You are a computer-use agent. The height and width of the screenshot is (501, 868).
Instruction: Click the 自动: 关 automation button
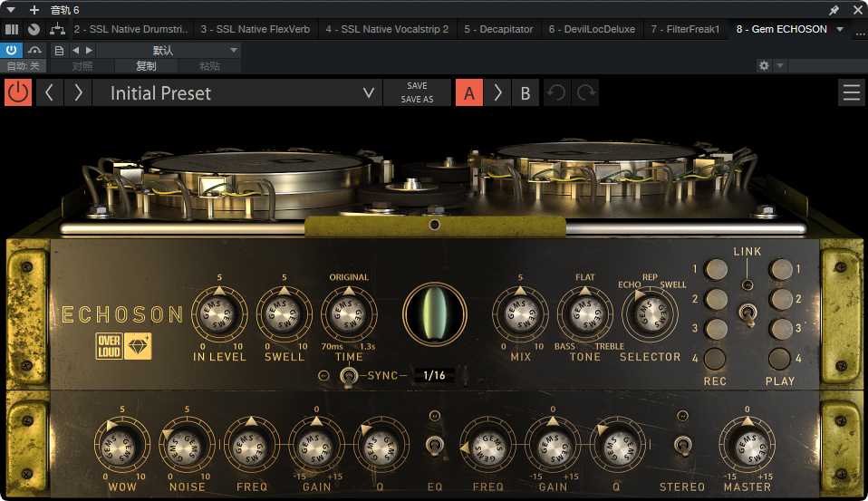tap(23, 66)
